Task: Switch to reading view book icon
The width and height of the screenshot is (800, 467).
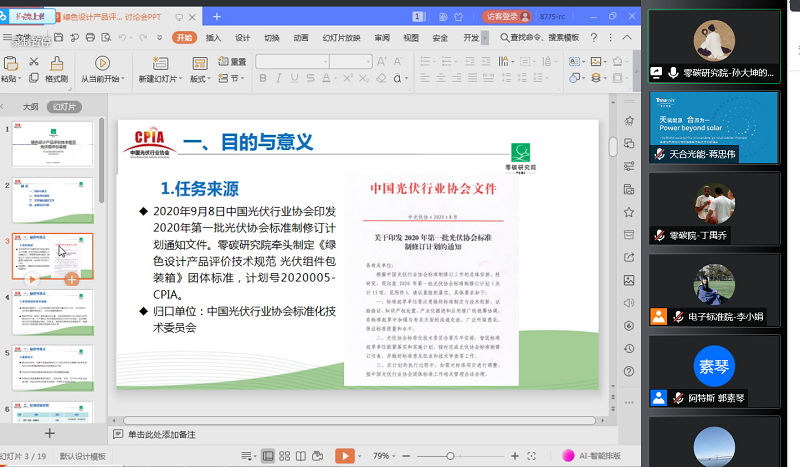Action: coord(301,456)
